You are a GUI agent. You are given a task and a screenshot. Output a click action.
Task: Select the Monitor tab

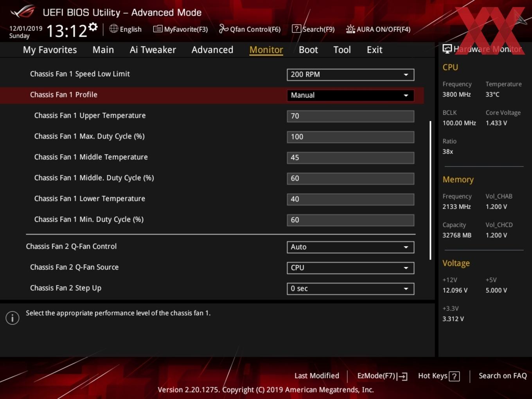pos(266,50)
